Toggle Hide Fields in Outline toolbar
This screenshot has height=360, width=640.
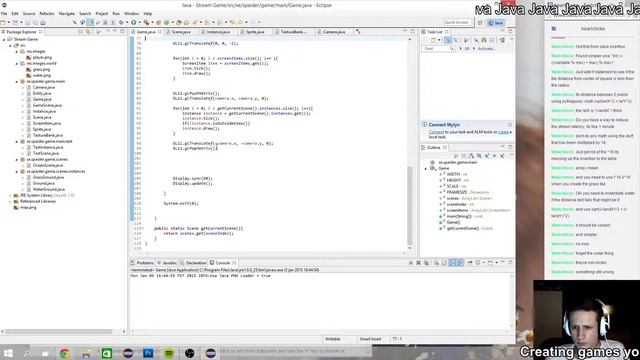coord(479,156)
